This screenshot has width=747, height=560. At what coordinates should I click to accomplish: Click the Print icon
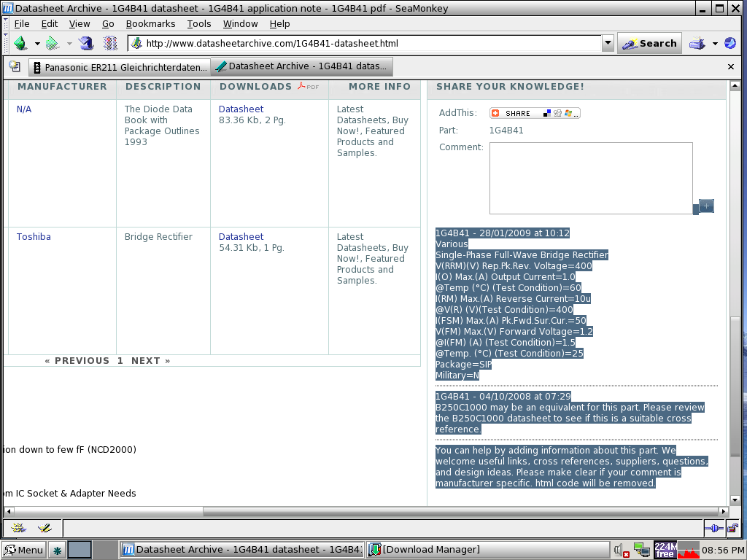tap(697, 43)
